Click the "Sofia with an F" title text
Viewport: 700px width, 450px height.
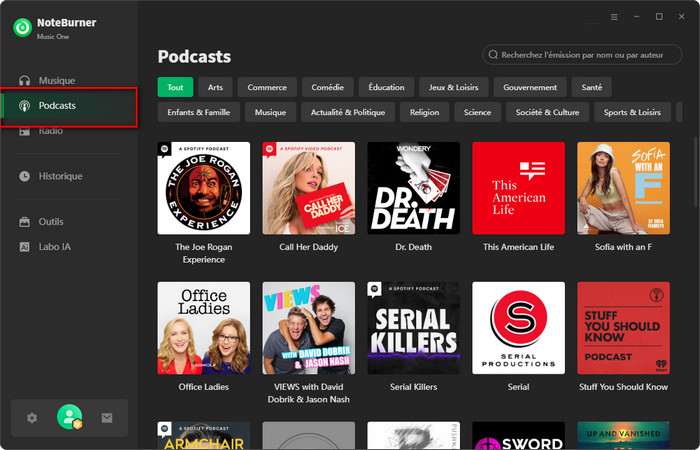tap(623, 247)
